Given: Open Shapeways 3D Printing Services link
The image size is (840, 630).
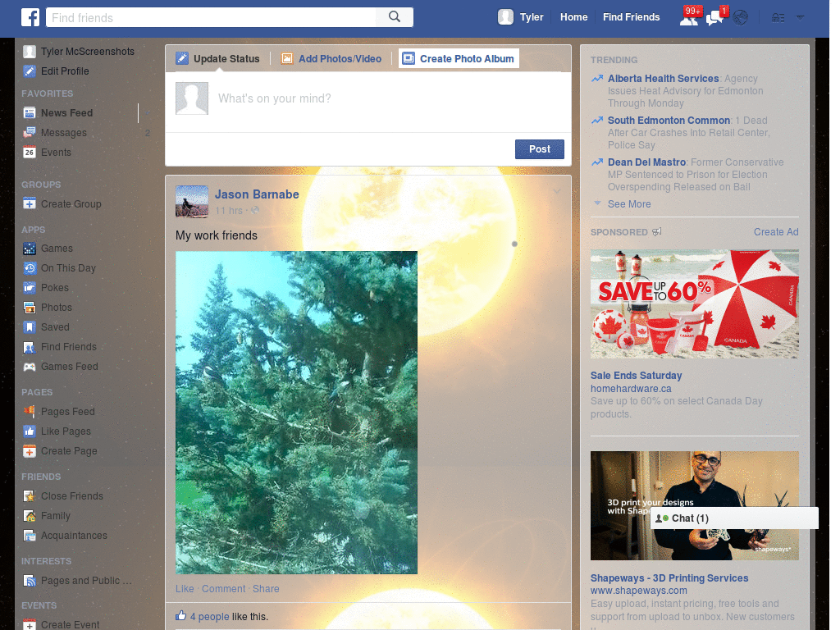Looking at the screenshot, I should click(x=669, y=578).
